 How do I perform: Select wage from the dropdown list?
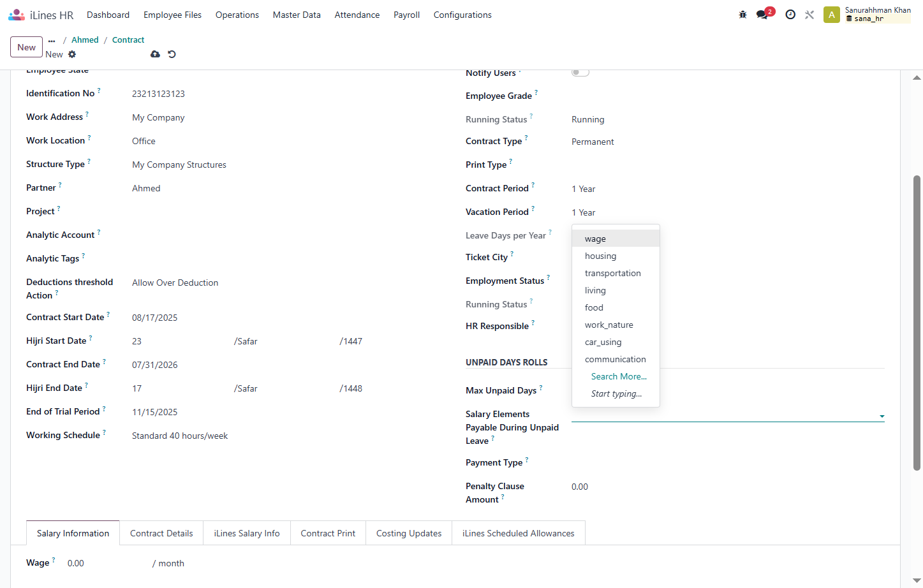[x=616, y=239]
